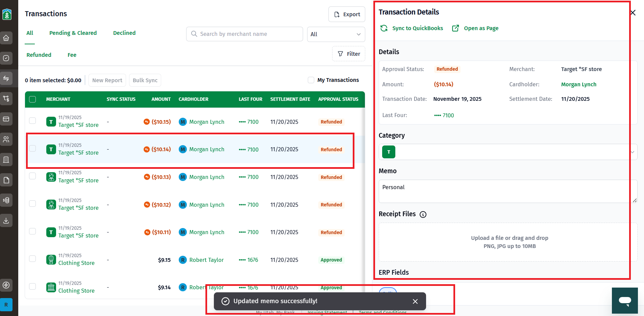Dismiss the Updated memo toast
This screenshot has height=316, width=644.
[415, 301]
